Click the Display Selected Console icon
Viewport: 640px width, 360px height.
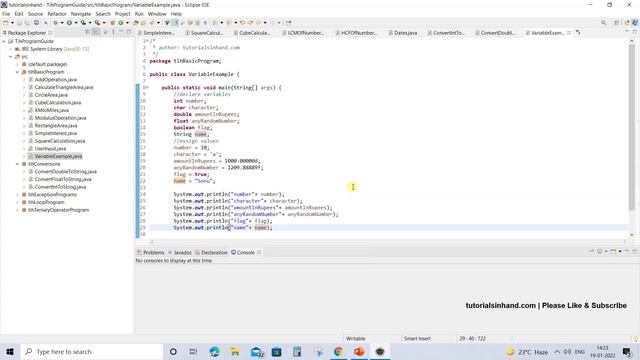point(600,251)
